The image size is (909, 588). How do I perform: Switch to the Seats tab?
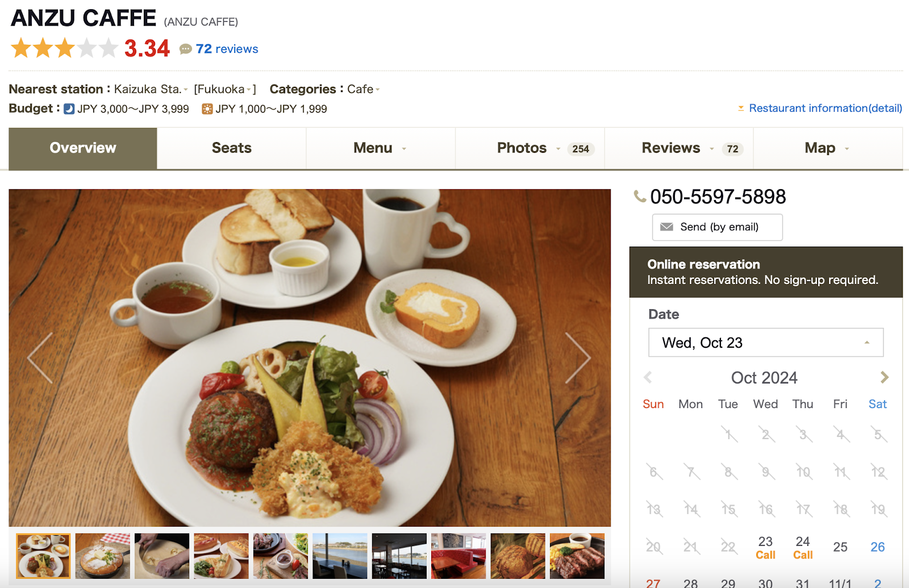point(232,148)
